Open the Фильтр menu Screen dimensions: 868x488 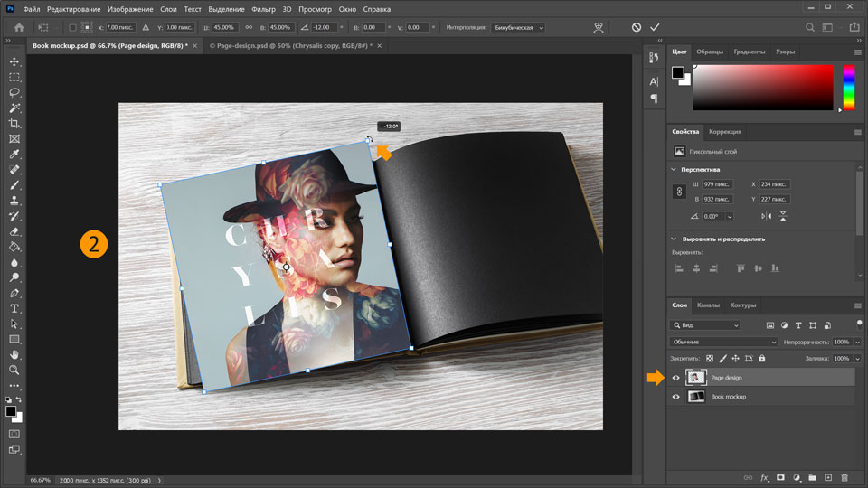[x=263, y=9]
